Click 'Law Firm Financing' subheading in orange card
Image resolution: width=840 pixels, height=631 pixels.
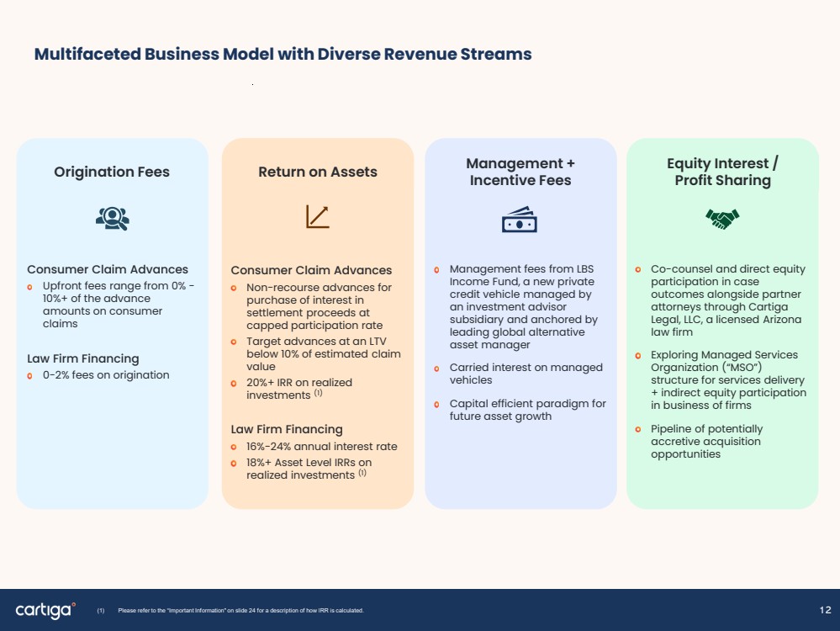pos(287,429)
